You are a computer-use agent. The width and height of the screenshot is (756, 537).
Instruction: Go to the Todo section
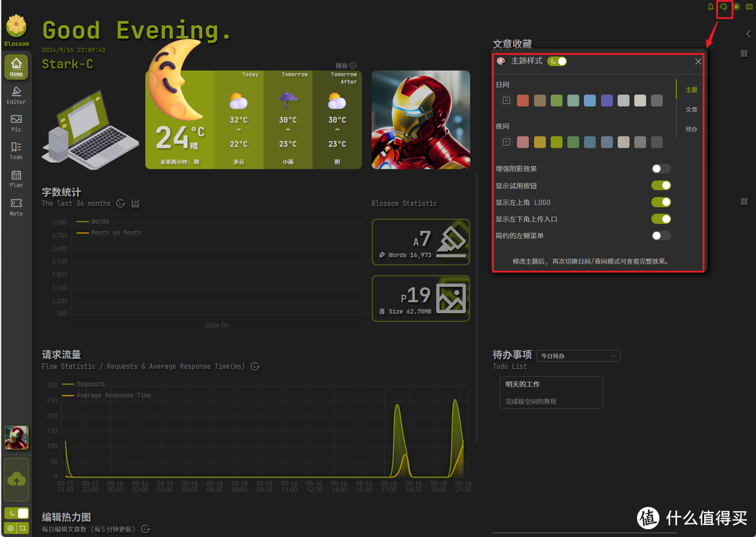click(16, 151)
